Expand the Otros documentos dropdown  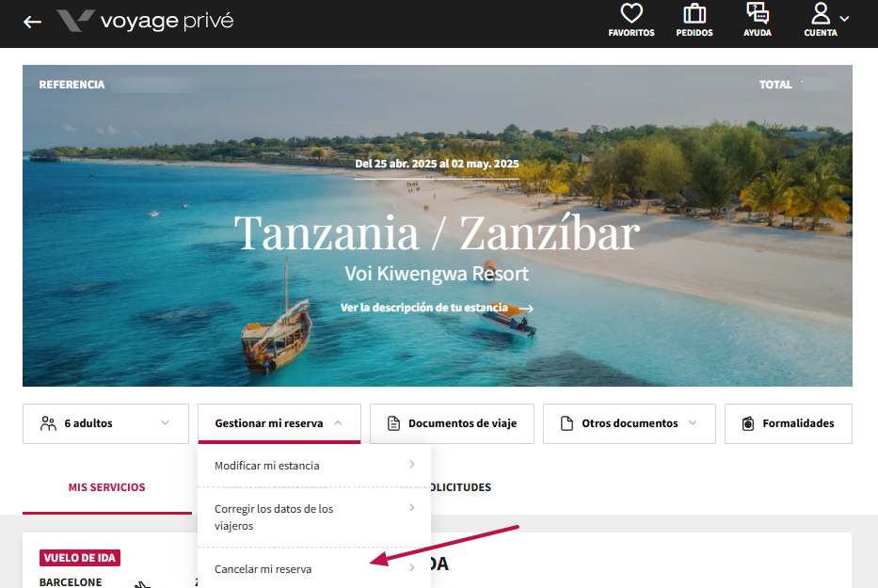click(x=630, y=423)
